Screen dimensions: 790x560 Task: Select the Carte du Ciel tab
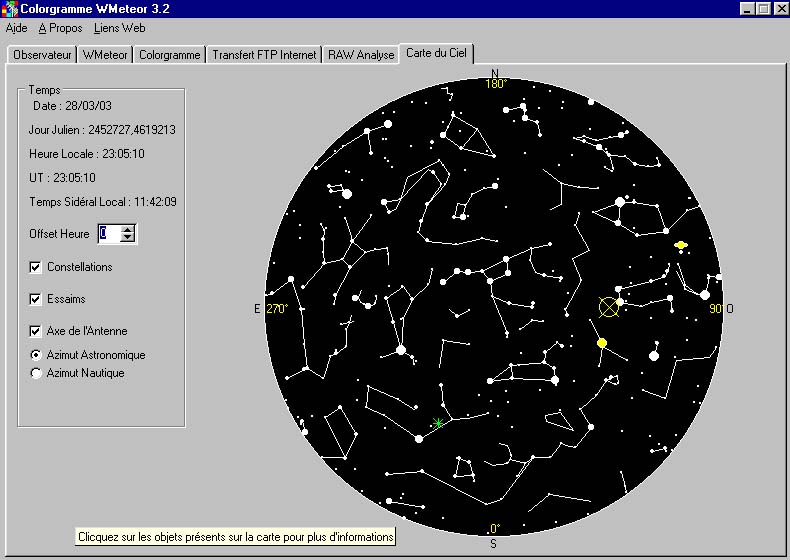pyautogui.click(x=436, y=53)
